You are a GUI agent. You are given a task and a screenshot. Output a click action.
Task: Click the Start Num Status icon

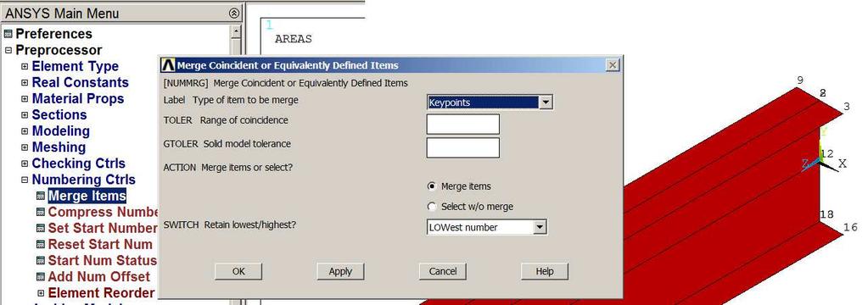tap(41, 261)
